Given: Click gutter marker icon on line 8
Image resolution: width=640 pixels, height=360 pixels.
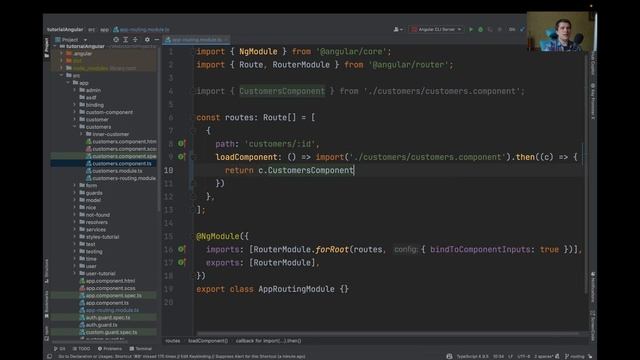Looking at the screenshot, I should 181,144.
